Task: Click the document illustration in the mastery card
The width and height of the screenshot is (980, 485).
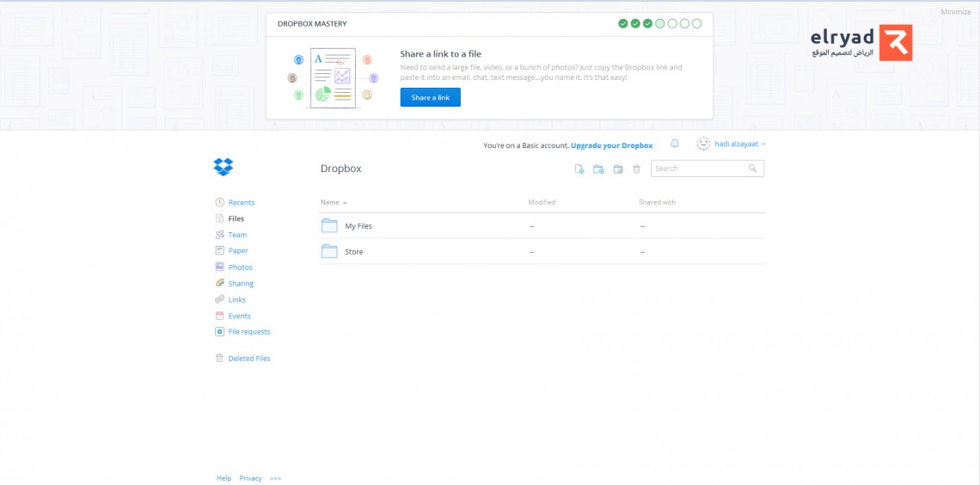Action: [334, 78]
